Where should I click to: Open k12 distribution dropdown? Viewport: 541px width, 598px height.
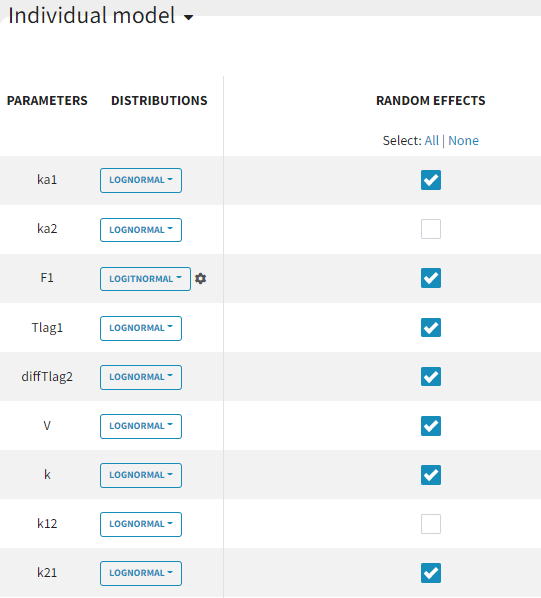click(x=141, y=524)
